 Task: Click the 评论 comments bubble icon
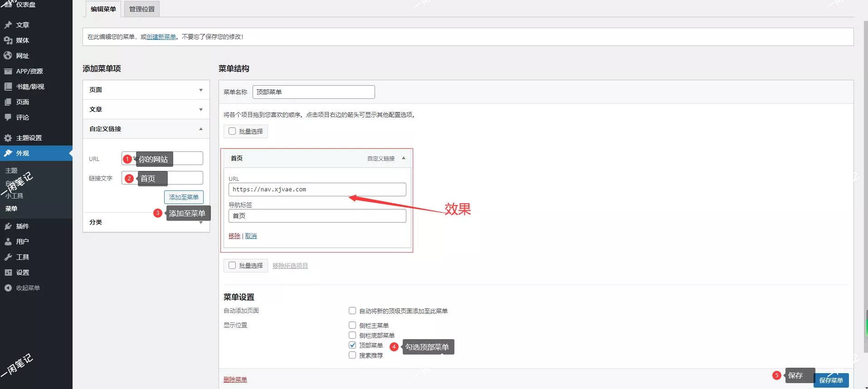click(x=8, y=117)
